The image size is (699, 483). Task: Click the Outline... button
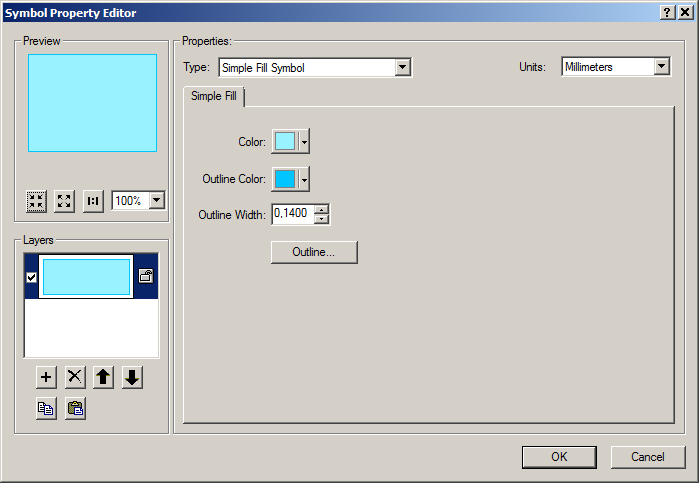pos(314,252)
